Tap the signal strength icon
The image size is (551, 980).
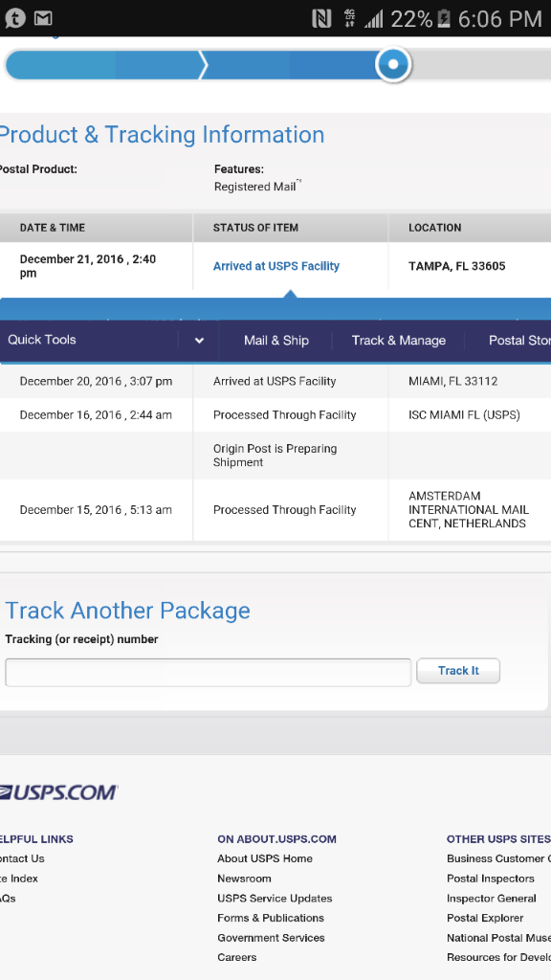pyautogui.click(x=374, y=19)
